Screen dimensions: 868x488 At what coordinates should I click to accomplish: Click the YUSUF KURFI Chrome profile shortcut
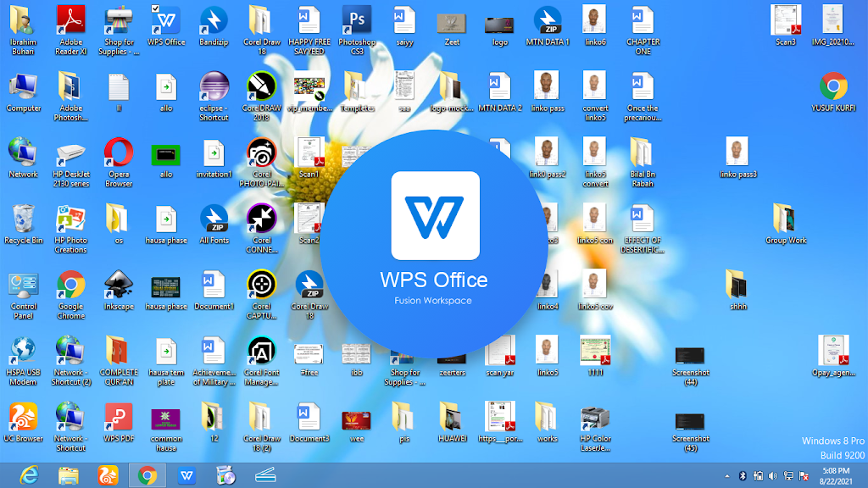tap(833, 87)
